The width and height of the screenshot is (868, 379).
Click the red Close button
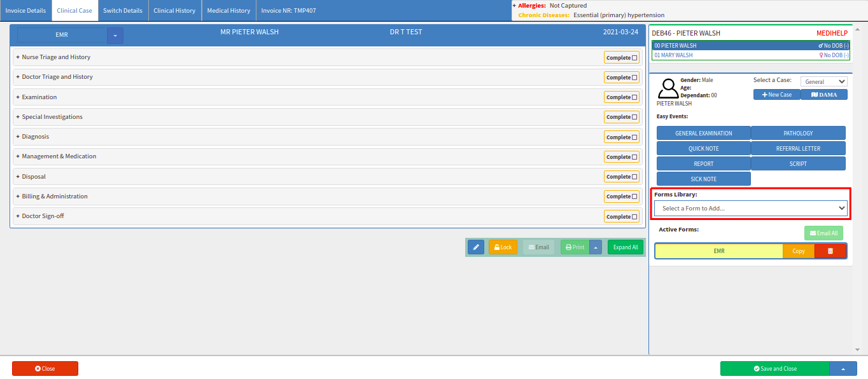(x=45, y=369)
